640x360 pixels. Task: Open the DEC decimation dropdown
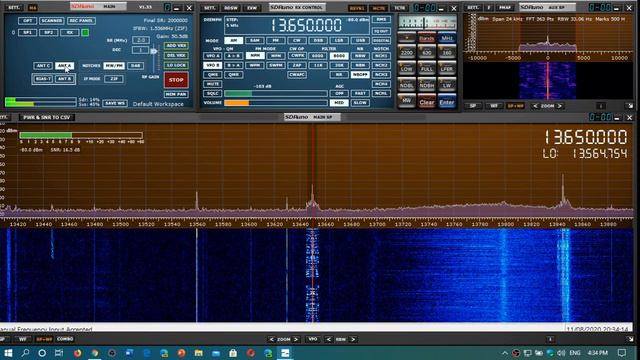pyautogui.click(x=140, y=50)
